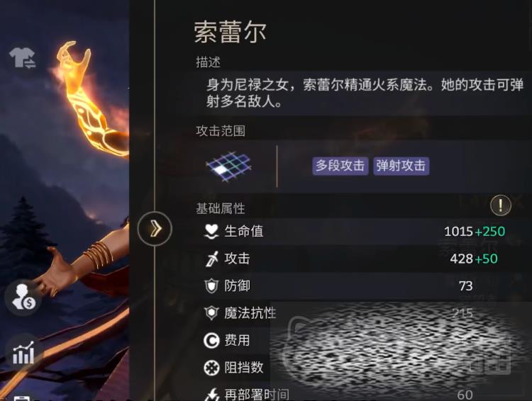Select the 弹射攻击 tag
The image size is (532, 401).
(401, 166)
